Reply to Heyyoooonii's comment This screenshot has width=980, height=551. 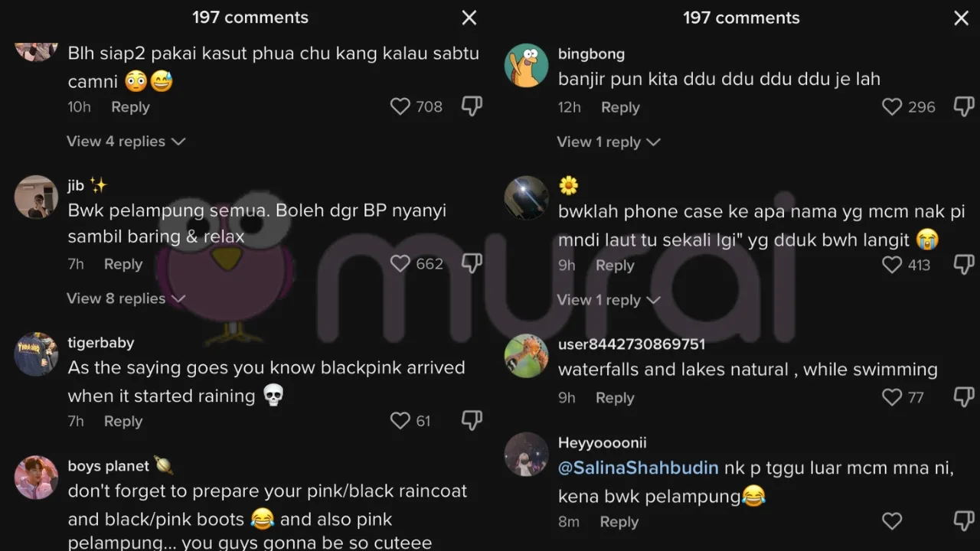click(619, 522)
